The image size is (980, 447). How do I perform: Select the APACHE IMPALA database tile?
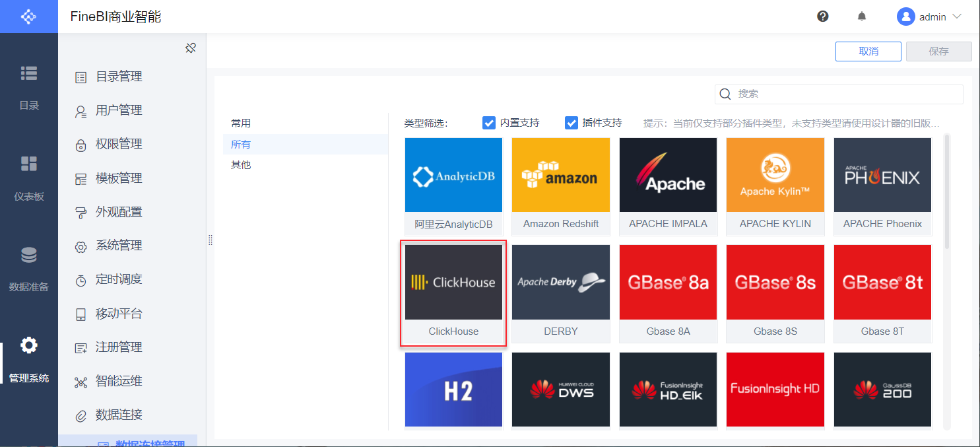coord(668,186)
